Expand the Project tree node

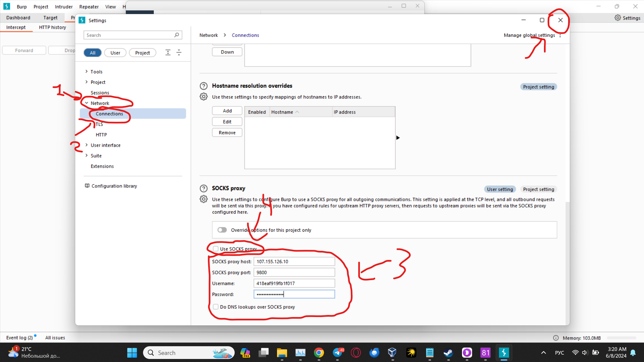pos(87,82)
